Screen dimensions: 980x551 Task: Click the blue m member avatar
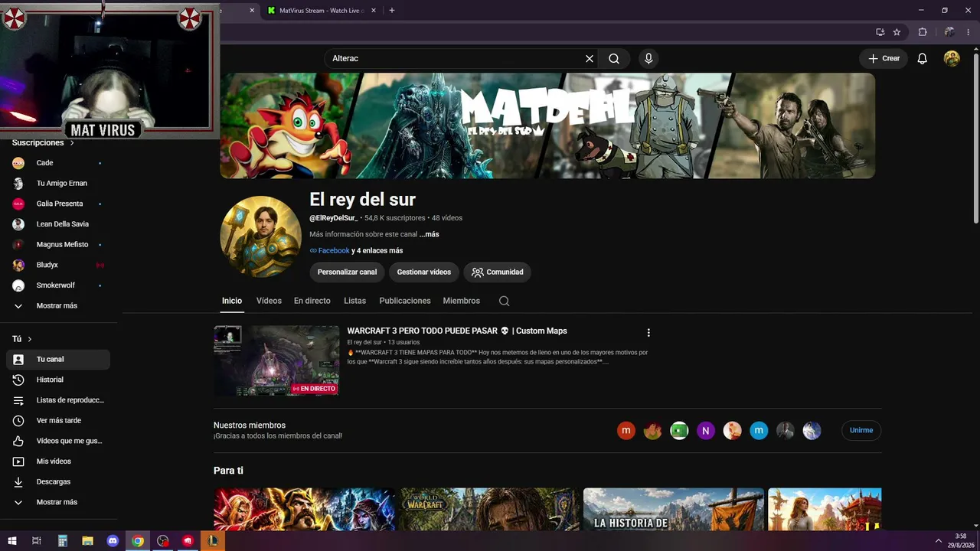tap(759, 431)
